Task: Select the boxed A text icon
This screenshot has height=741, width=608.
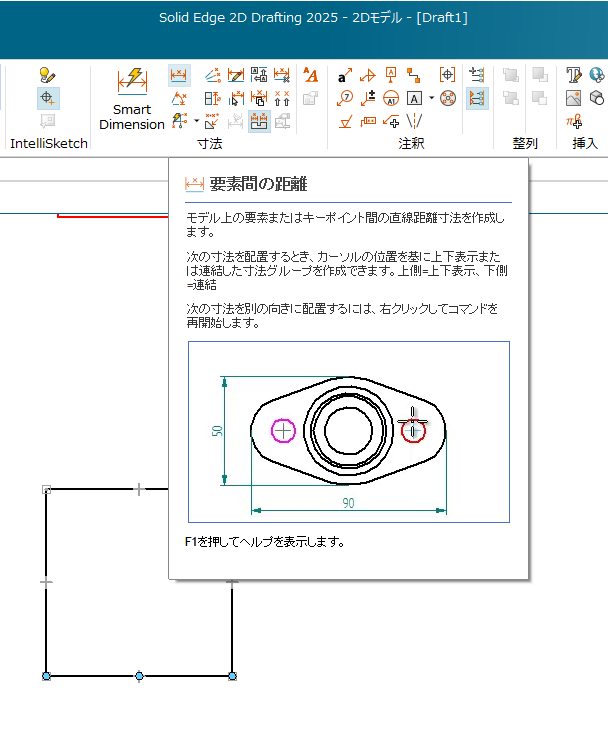Action: click(414, 98)
